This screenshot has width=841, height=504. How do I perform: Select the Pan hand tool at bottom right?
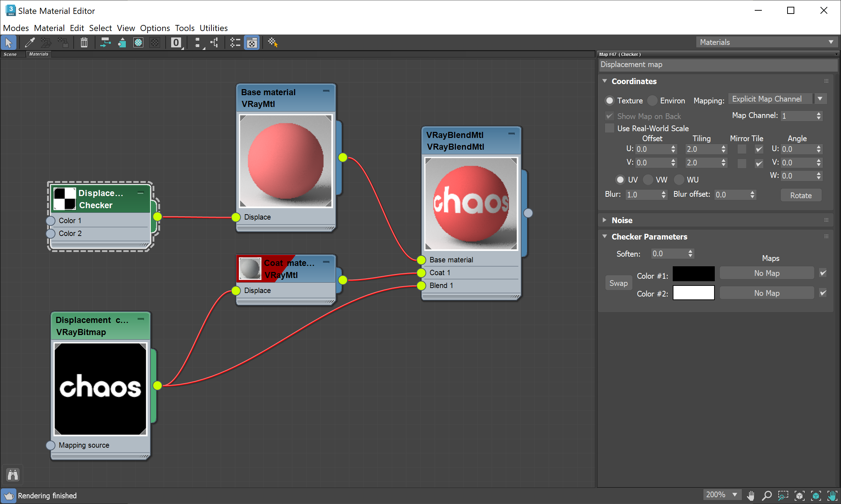[x=750, y=495]
